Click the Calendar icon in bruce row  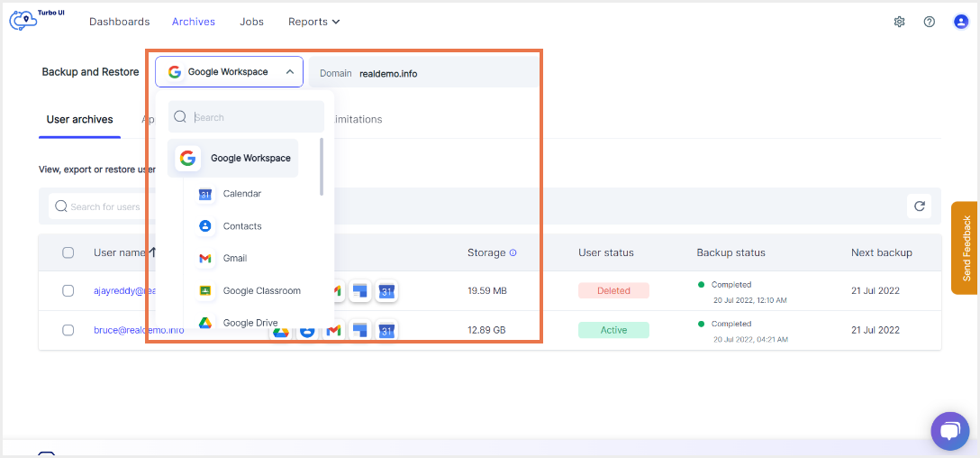387,330
